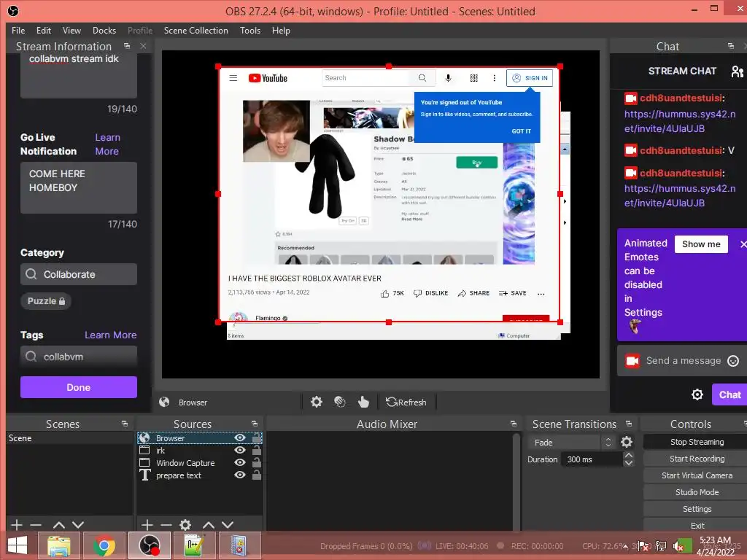Refresh the Browser source
Viewport: 747px width, 560px height.
406,402
